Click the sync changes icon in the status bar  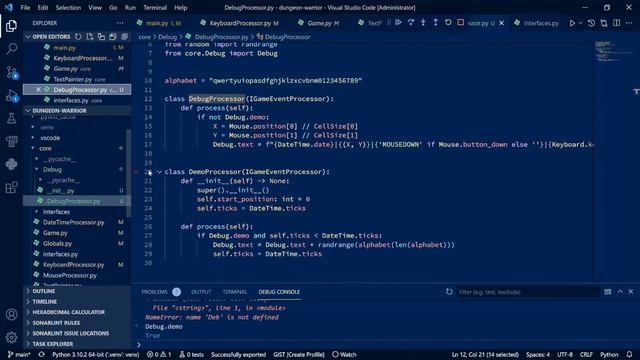pos(42,354)
